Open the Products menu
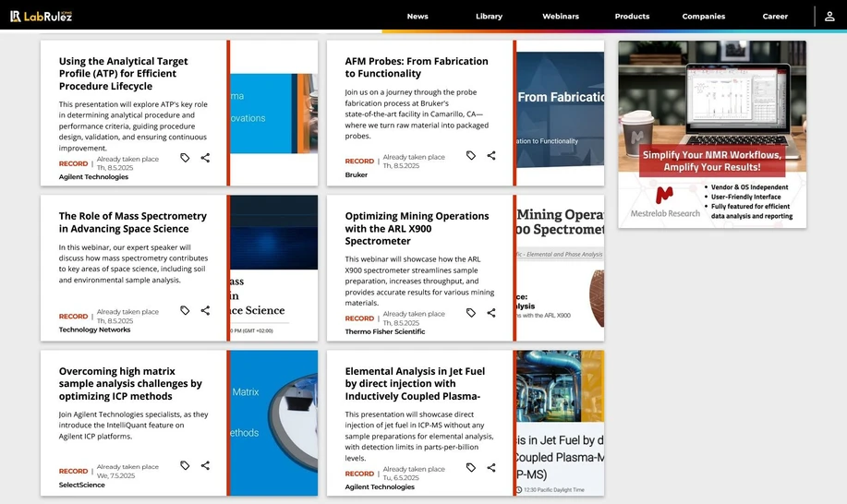Screen dimensions: 847x504 tap(632, 17)
